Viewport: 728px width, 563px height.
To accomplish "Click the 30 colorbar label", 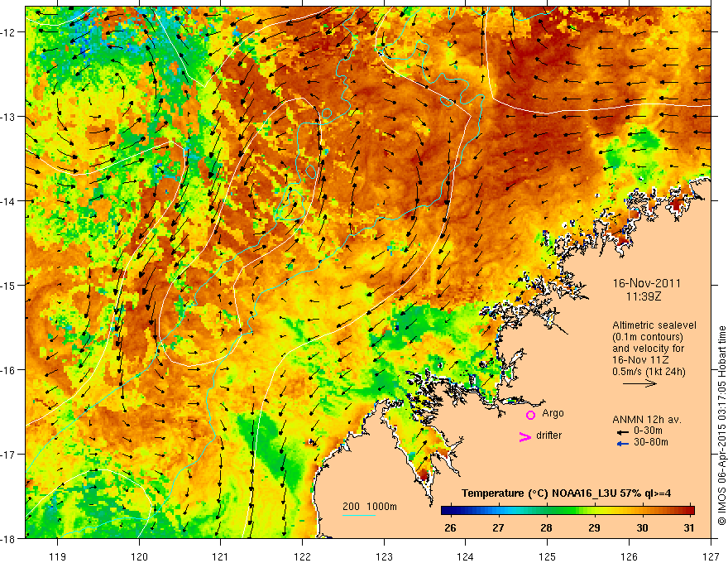I will pos(642,527).
